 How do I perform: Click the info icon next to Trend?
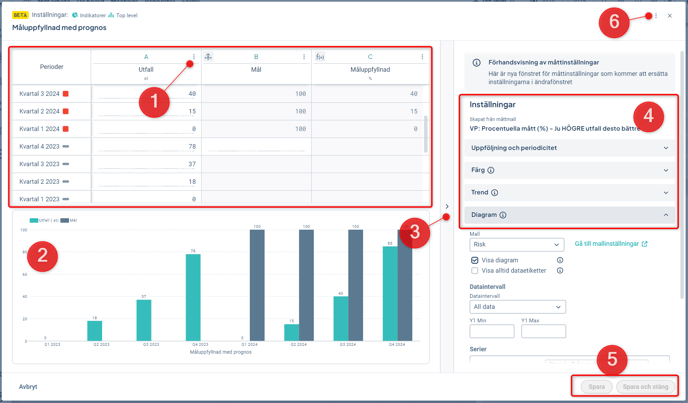[495, 193]
